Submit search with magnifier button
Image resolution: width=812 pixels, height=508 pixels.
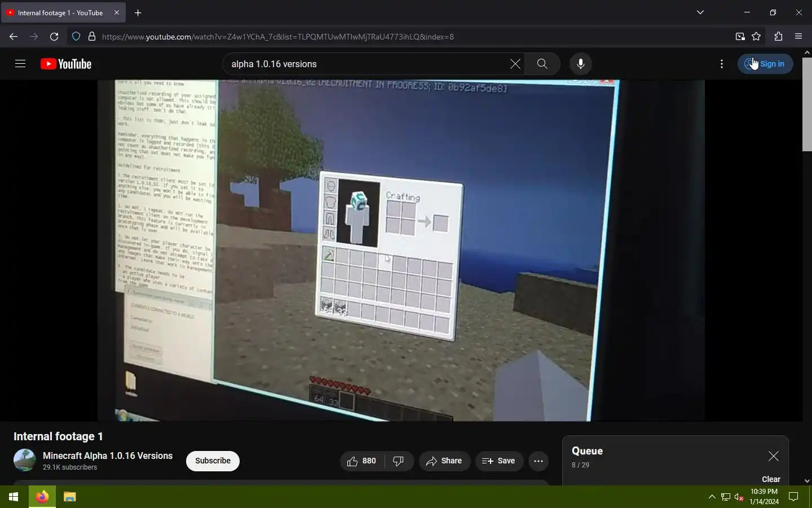click(x=542, y=64)
